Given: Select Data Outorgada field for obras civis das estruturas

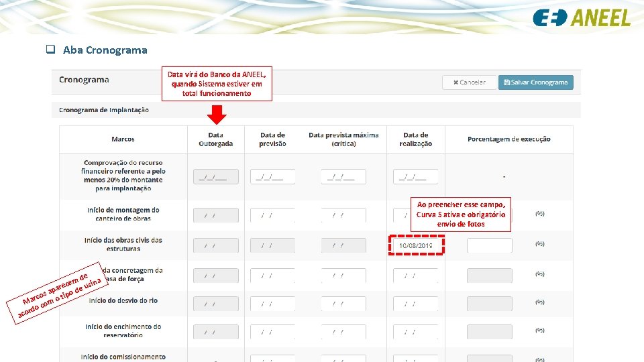Looking at the screenshot, I should pos(215,245).
